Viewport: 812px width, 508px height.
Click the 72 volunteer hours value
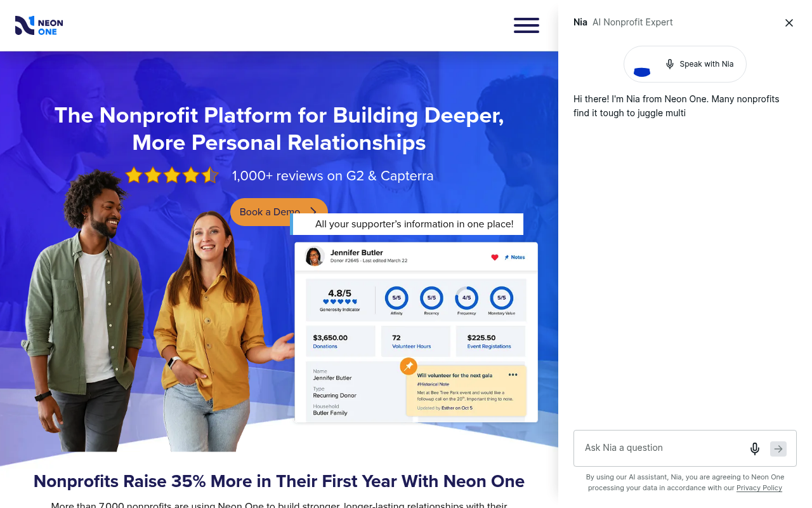396,338
